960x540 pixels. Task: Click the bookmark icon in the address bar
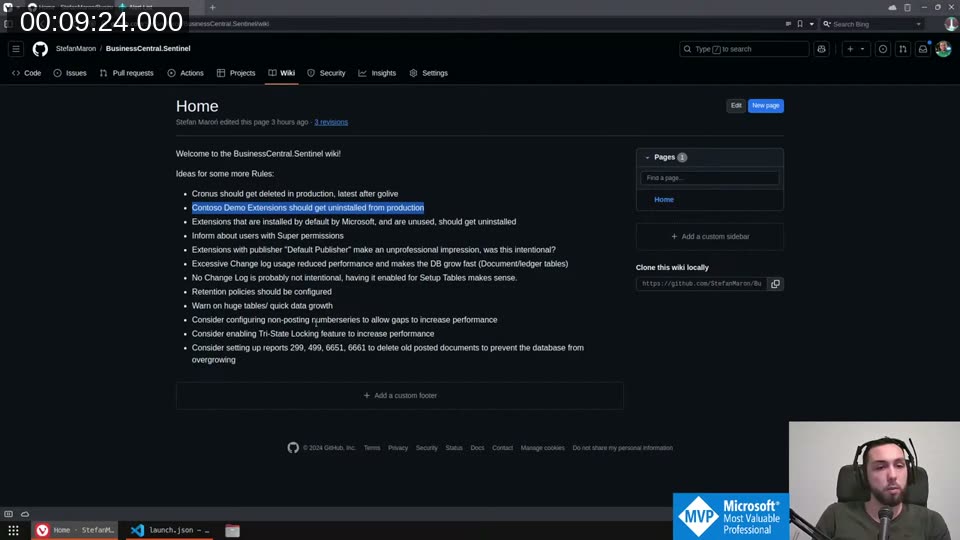800,24
